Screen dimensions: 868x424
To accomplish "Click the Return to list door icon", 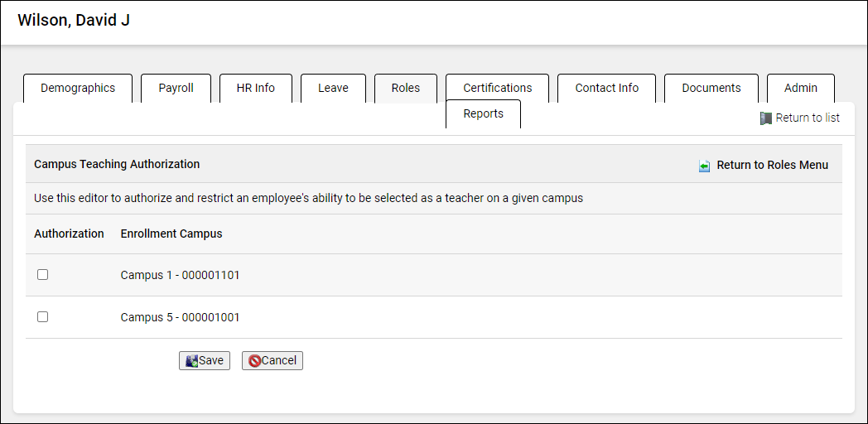I will (766, 118).
